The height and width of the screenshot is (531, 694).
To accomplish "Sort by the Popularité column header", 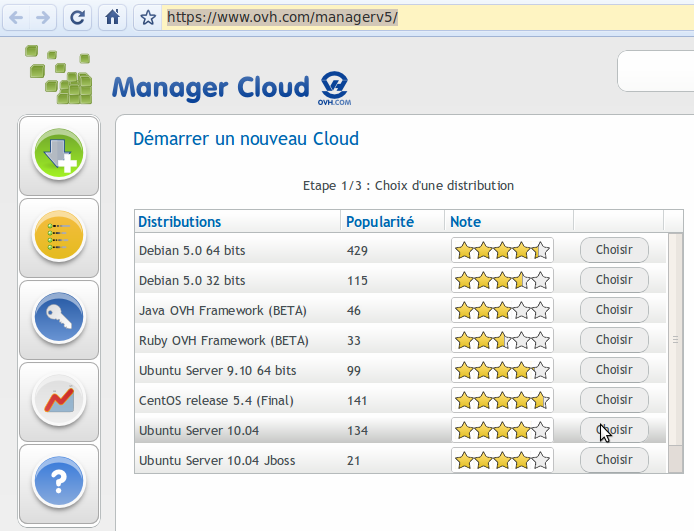I will pos(380,222).
